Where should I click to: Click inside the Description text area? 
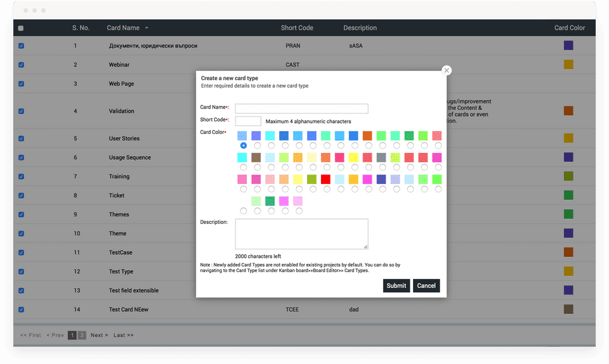(x=301, y=234)
